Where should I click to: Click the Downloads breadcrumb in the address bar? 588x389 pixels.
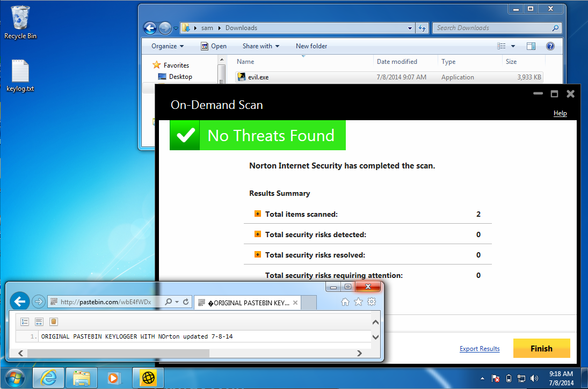point(241,28)
